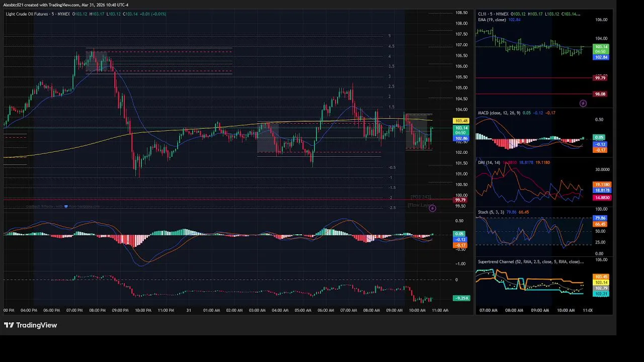Click the 11:00 AM label on main time axis
644x362 pixels.
click(440, 310)
